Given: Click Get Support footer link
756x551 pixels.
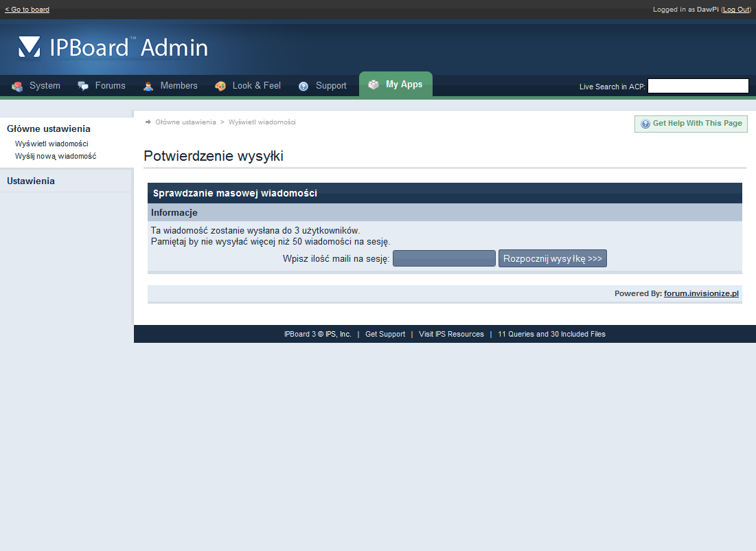Looking at the screenshot, I should click(385, 334).
